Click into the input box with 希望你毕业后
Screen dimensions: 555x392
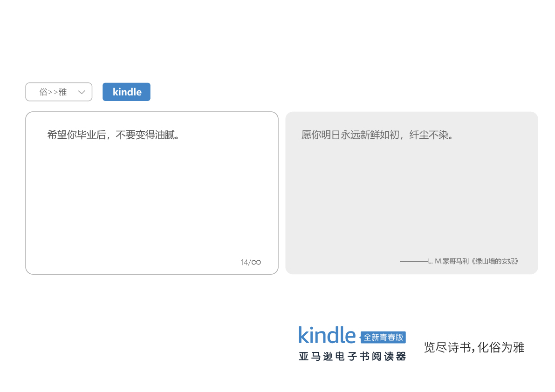click(x=152, y=193)
